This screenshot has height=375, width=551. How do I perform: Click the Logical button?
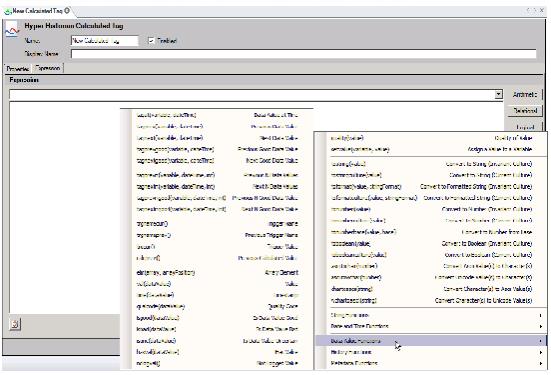pyautogui.click(x=525, y=127)
